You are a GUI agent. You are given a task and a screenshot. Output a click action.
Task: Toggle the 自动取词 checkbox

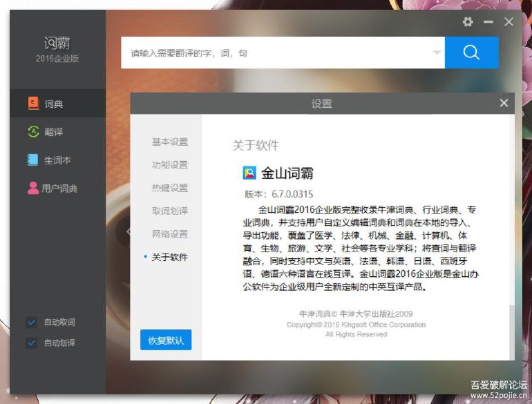(x=31, y=322)
